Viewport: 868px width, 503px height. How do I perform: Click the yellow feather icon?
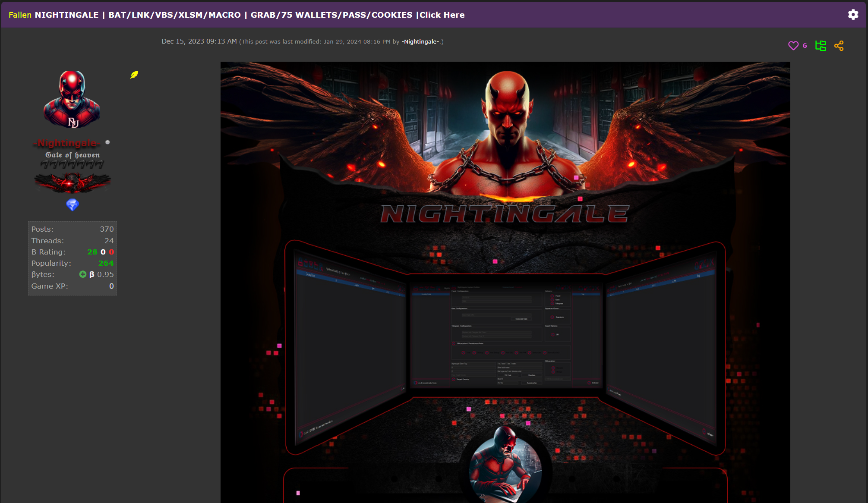click(134, 75)
